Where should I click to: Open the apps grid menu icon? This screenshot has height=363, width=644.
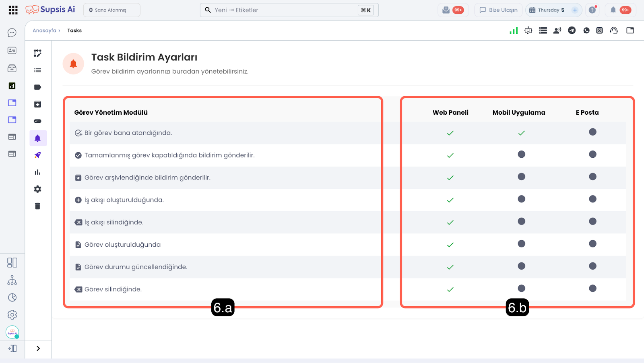click(13, 10)
